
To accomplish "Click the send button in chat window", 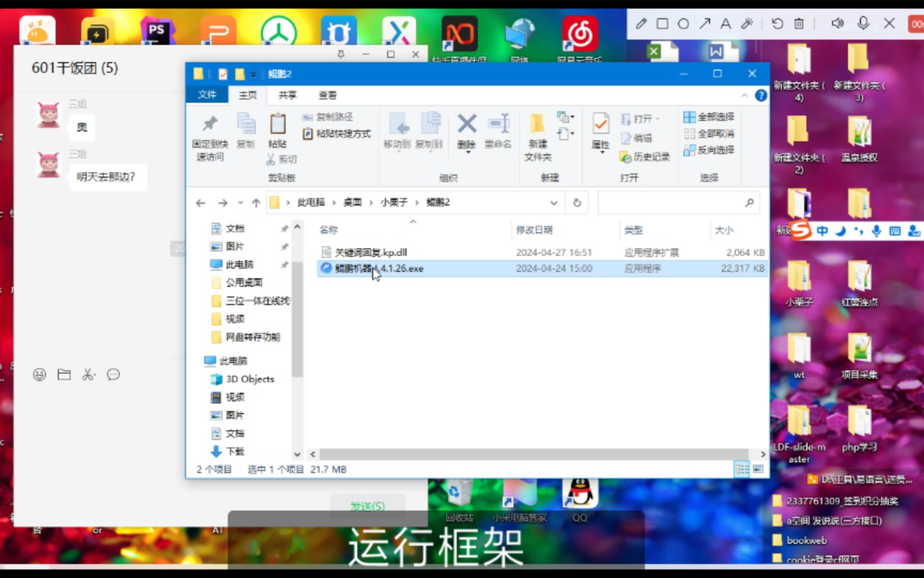I will point(367,506).
